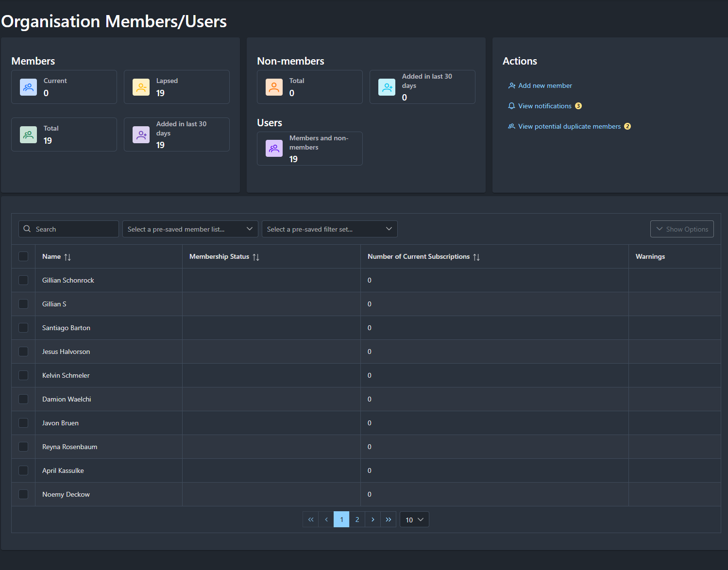
Task: Tick the checkbox for Noemy Deckow
Action: [x=23, y=494]
